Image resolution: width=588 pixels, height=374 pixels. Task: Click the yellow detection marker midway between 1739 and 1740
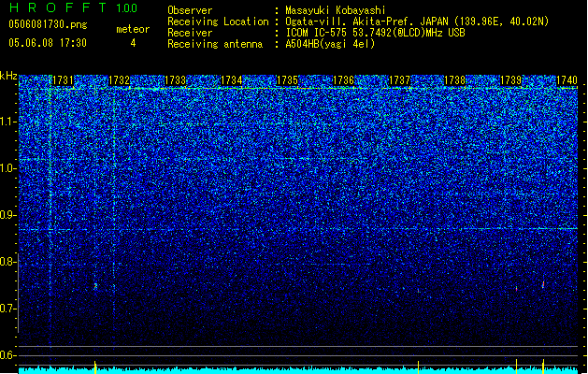tap(543, 367)
